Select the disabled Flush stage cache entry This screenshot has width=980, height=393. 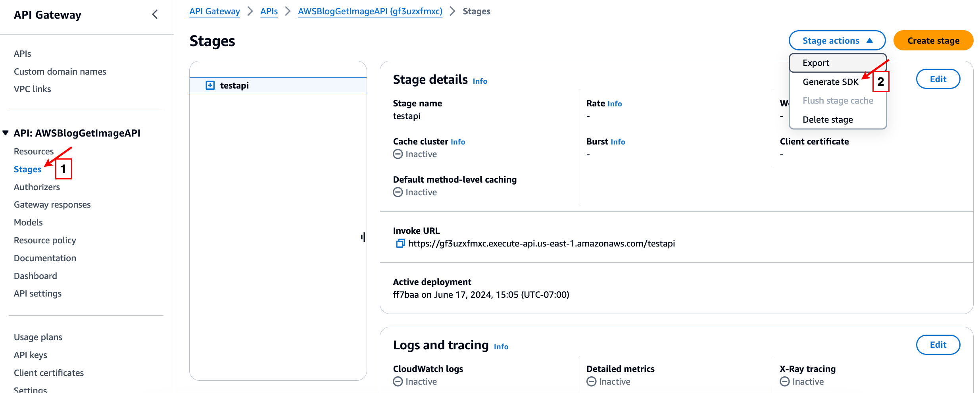coord(838,100)
